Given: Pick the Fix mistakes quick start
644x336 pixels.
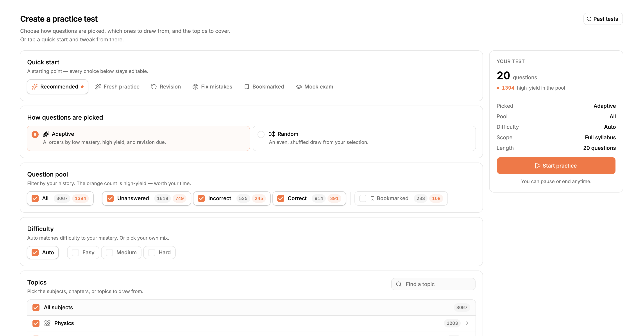Looking at the screenshot, I should [x=212, y=87].
